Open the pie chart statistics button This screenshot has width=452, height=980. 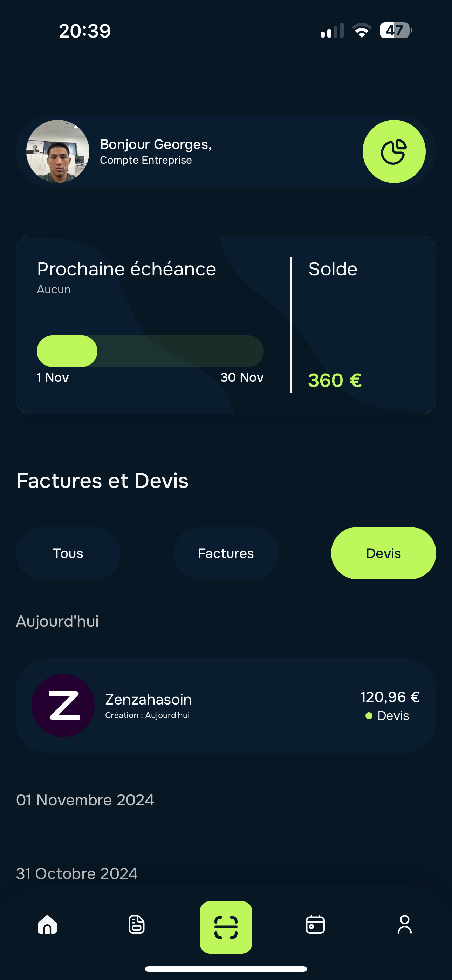(394, 151)
